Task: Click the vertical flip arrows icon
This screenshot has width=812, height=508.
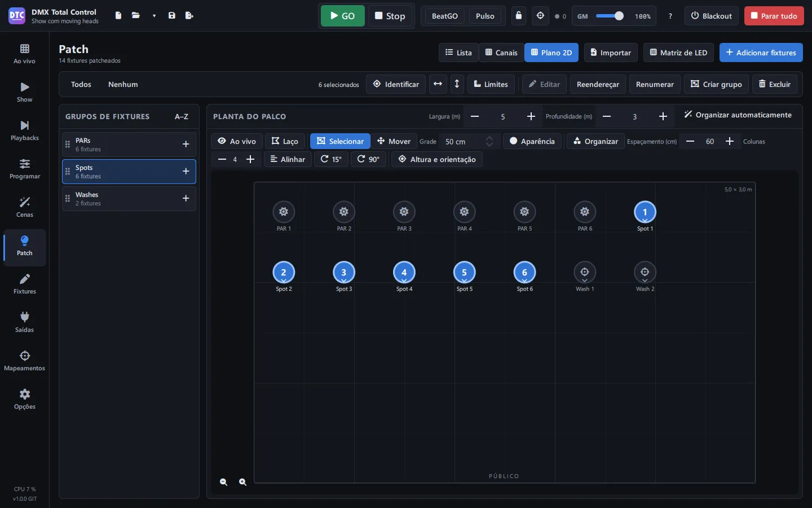Action: 457,84
